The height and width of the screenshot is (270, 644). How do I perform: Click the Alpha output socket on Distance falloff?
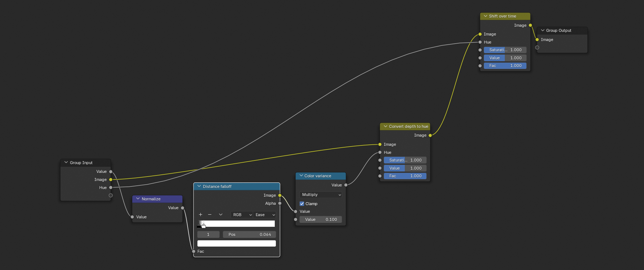click(x=280, y=203)
